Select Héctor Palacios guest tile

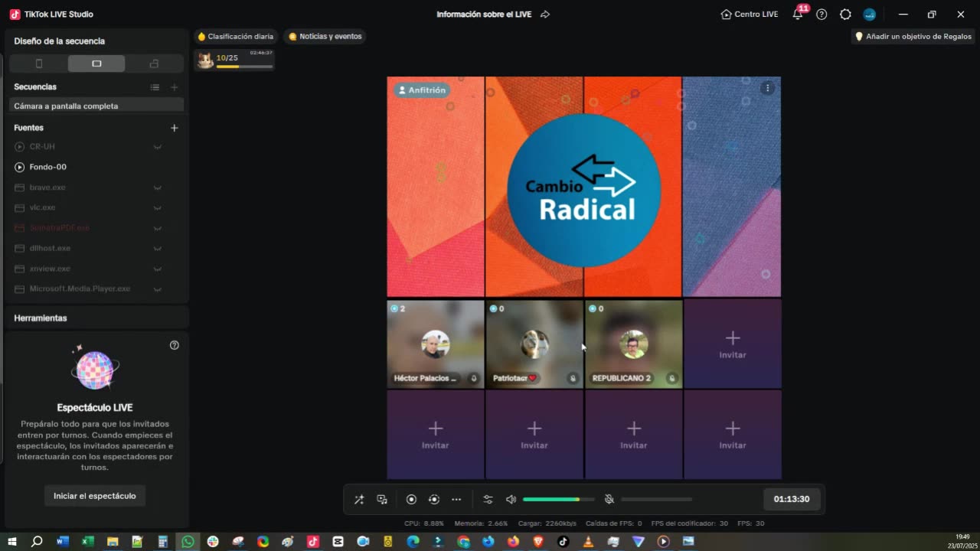436,344
